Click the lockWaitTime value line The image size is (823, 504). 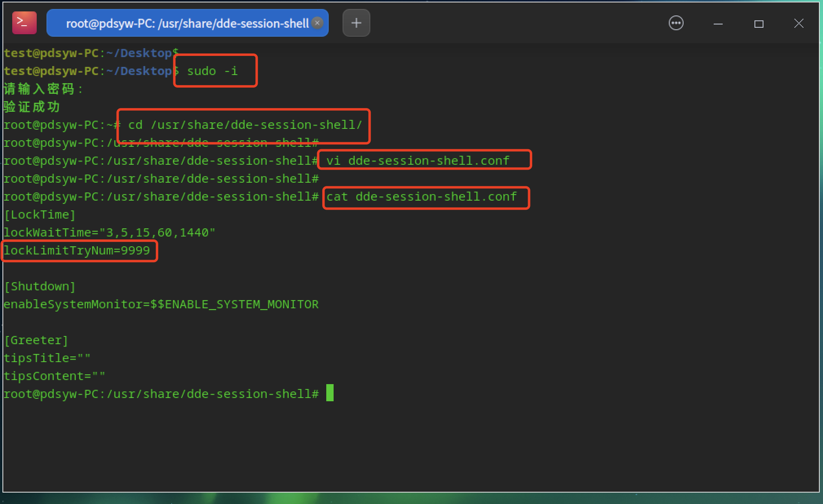click(x=109, y=232)
